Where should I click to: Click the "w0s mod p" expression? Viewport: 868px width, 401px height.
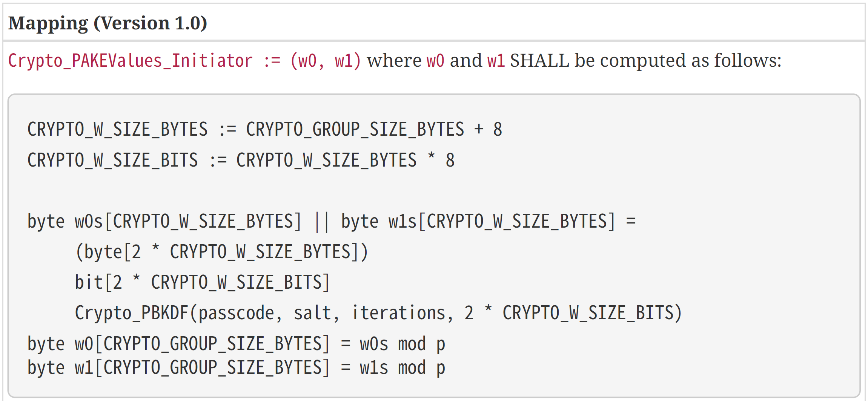402,344
